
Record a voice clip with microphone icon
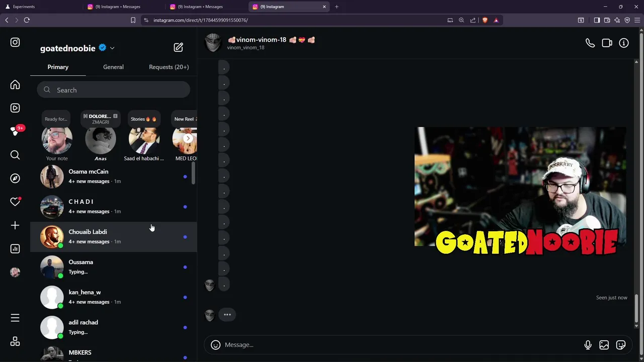point(588,345)
